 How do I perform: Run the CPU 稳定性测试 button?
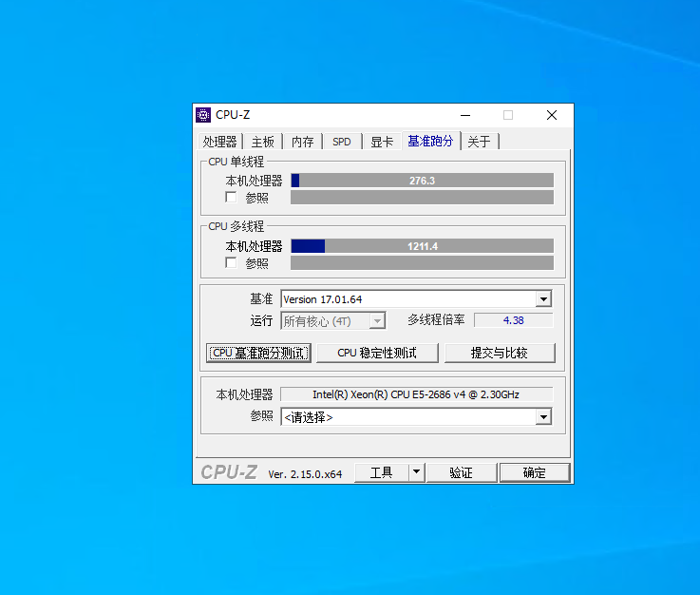click(x=377, y=353)
